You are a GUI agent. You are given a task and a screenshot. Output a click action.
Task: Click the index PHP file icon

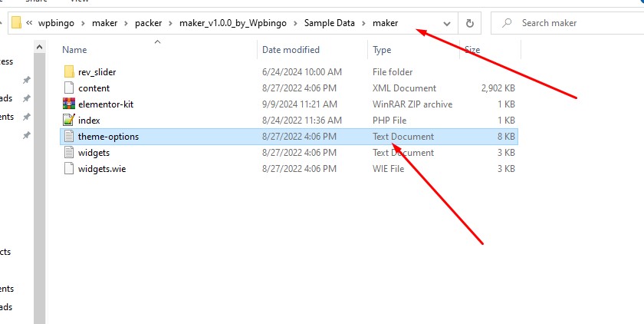click(x=68, y=120)
